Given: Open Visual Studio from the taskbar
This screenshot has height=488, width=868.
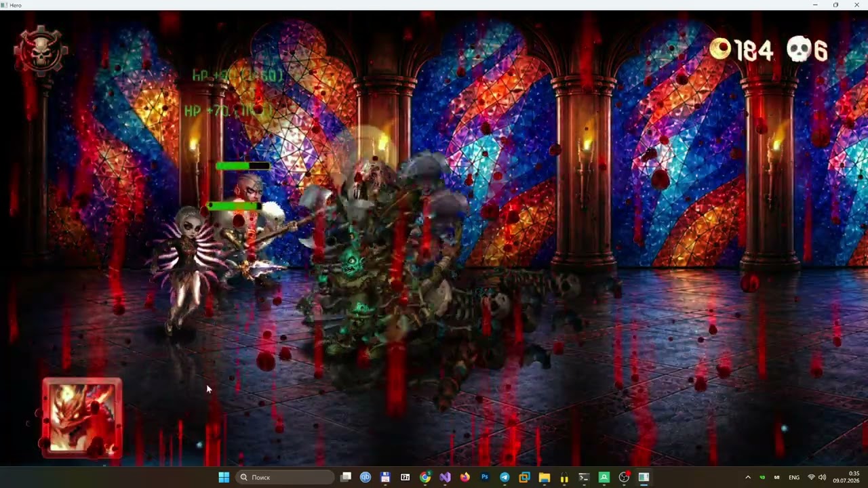Looking at the screenshot, I should pyautogui.click(x=445, y=477).
